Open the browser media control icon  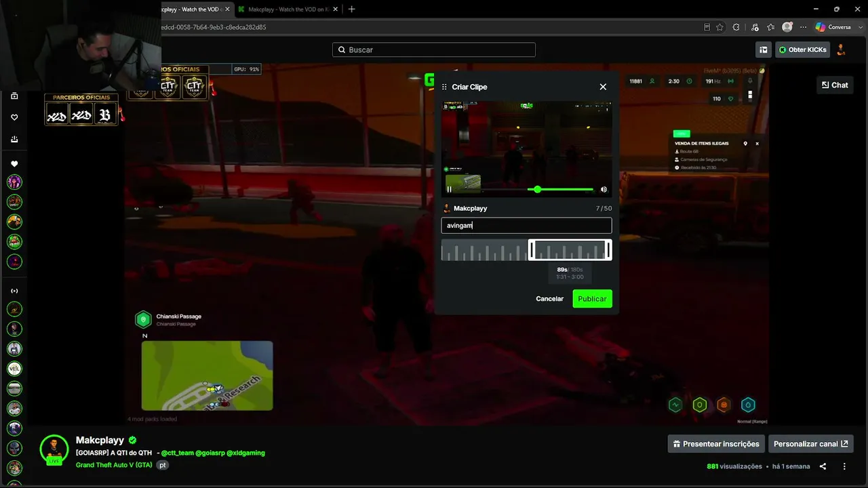tap(753, 27)
